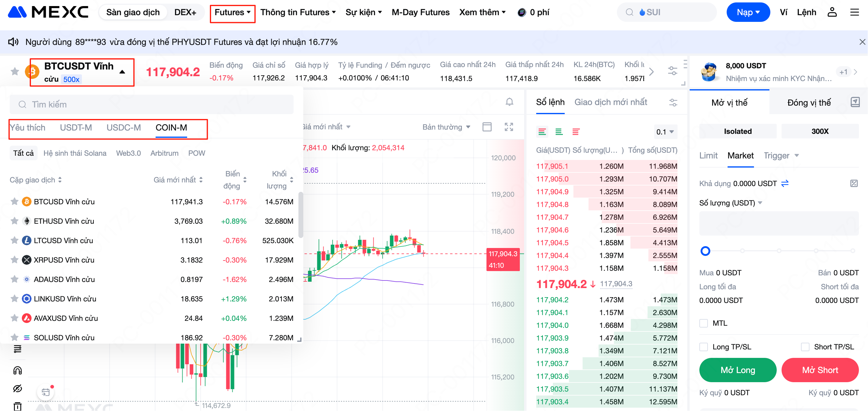The image size is (868, 411).
Task: Open the 0.1 depth precision dropdown
Action: pos(665,132)
